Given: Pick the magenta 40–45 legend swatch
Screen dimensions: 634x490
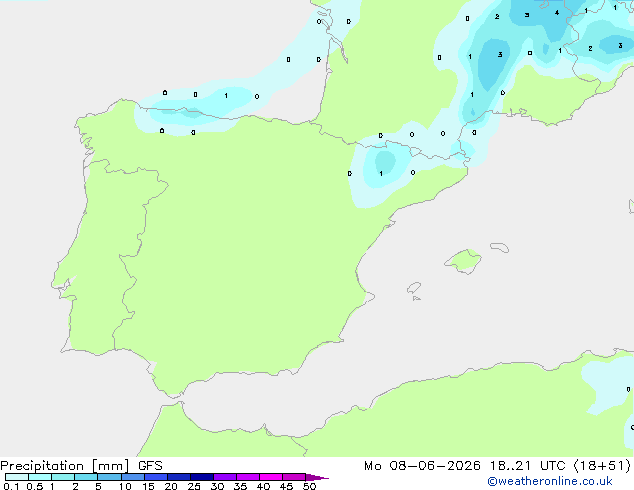Looking at the screenshot, I should coord(271,477).
